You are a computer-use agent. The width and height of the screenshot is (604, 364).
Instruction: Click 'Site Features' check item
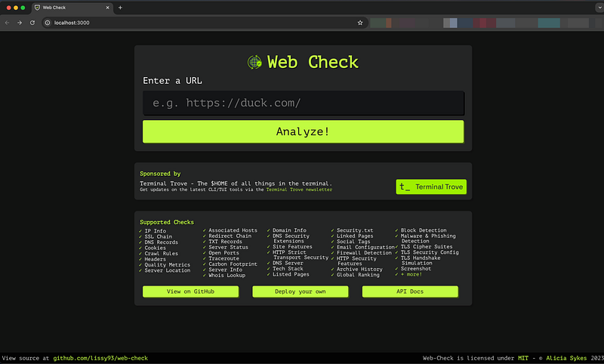pyautogui.click(x=292, y=246)
